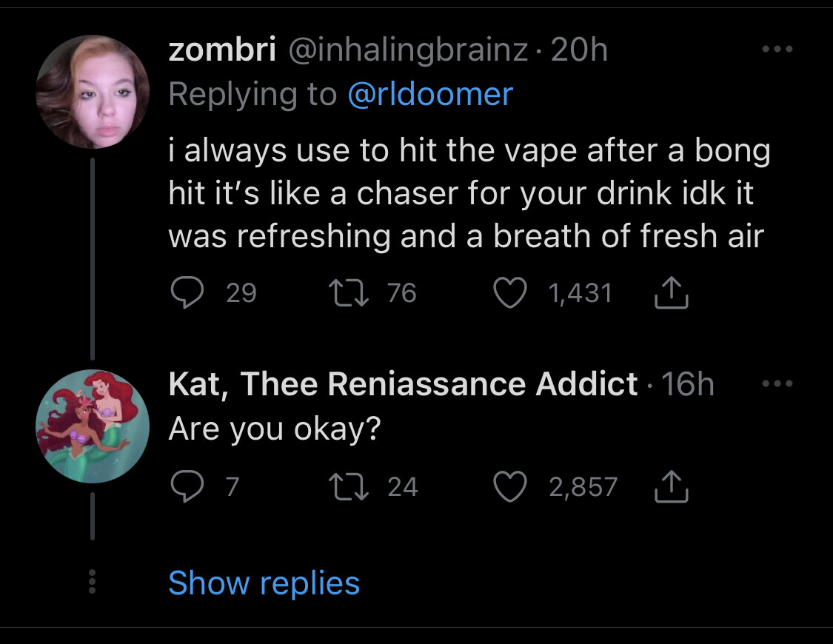833x644 pixels.
Task: Open the @rldoomer profile mention
Action: (430, 94)
